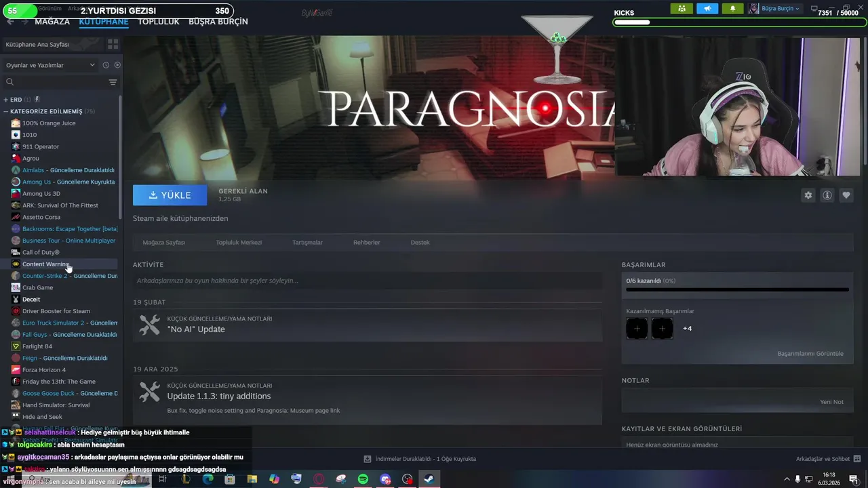Open Opera GX from the taskbar
Viewport: 868px width, 488px height.
(x=319, y=479)
